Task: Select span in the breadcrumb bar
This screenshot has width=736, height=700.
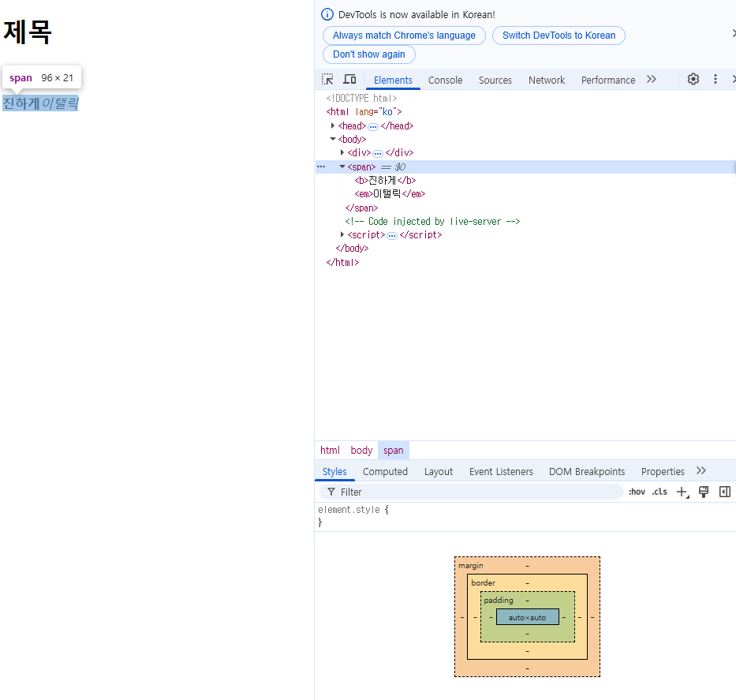Action: tap(394, 451)
